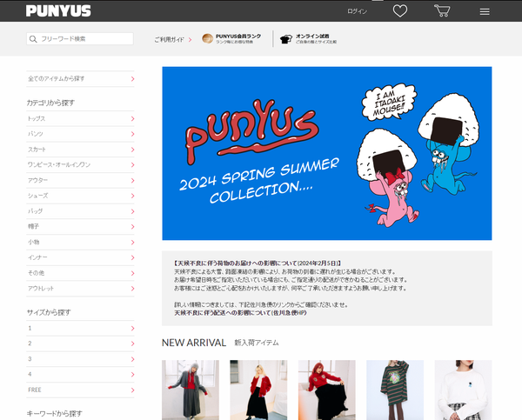Open first new arrival gray coat product
Viewport: 522px width, 420px height.
coord(191,390)
